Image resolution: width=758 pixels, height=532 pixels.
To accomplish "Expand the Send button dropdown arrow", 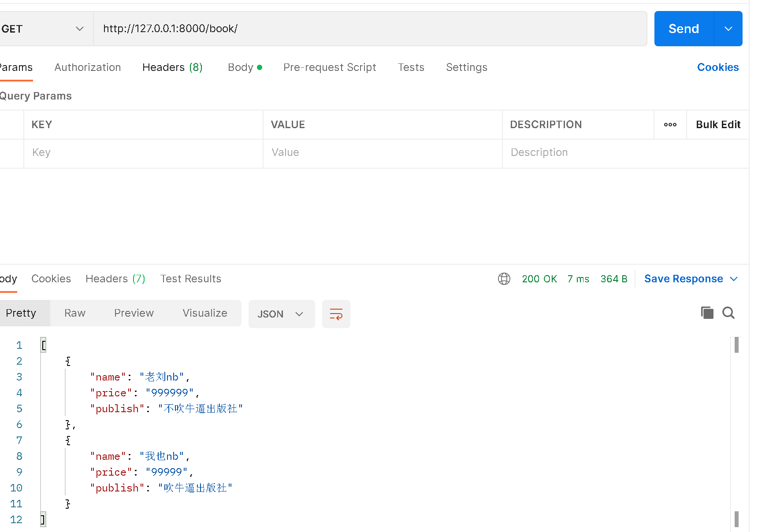I will (x=728, y=29).
